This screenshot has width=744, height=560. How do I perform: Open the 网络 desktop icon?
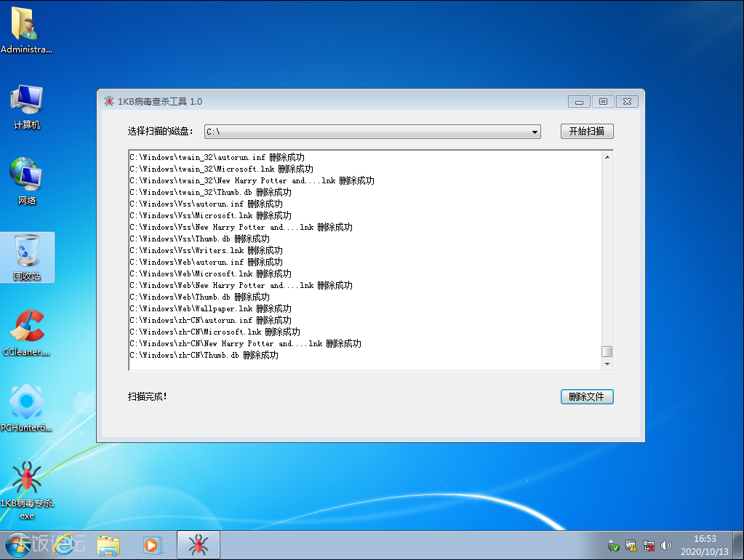pyautogui.click(x=27, y=181)
